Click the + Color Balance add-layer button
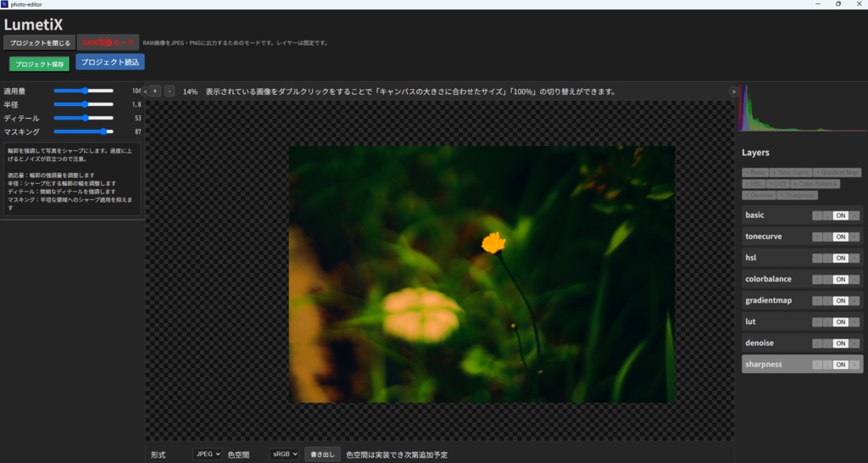 click(815, 184)
